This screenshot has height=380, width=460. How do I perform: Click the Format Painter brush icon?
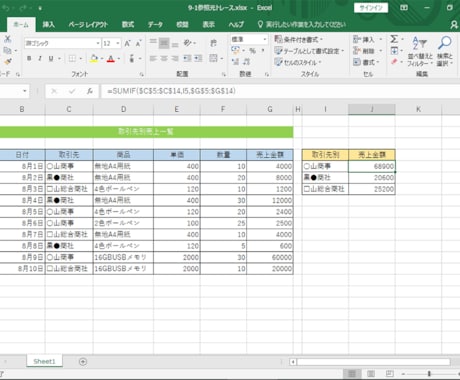[x=7, y=62]
